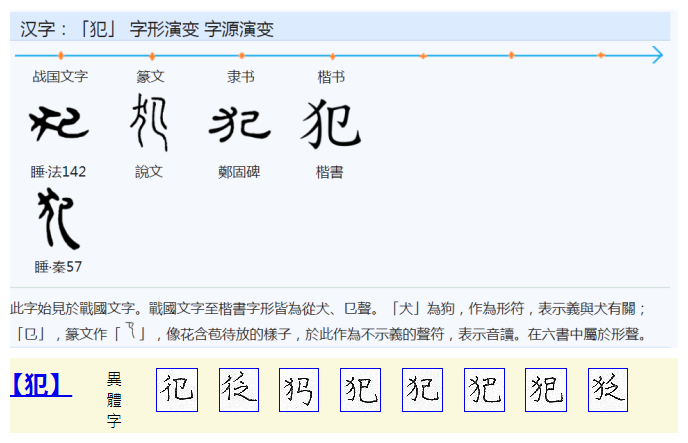This screenshot has width=688, height=443.
Task: Select the sixth variant character box of 犯
Action: pos(484,390)
